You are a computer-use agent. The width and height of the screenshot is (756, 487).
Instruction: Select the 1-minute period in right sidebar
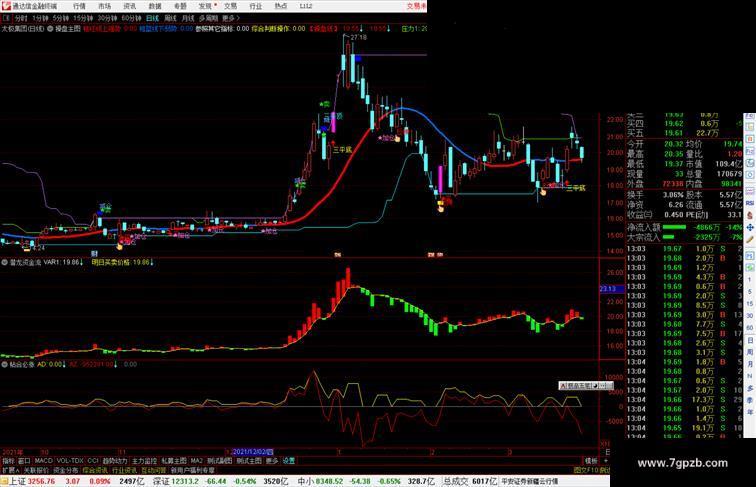750,280
